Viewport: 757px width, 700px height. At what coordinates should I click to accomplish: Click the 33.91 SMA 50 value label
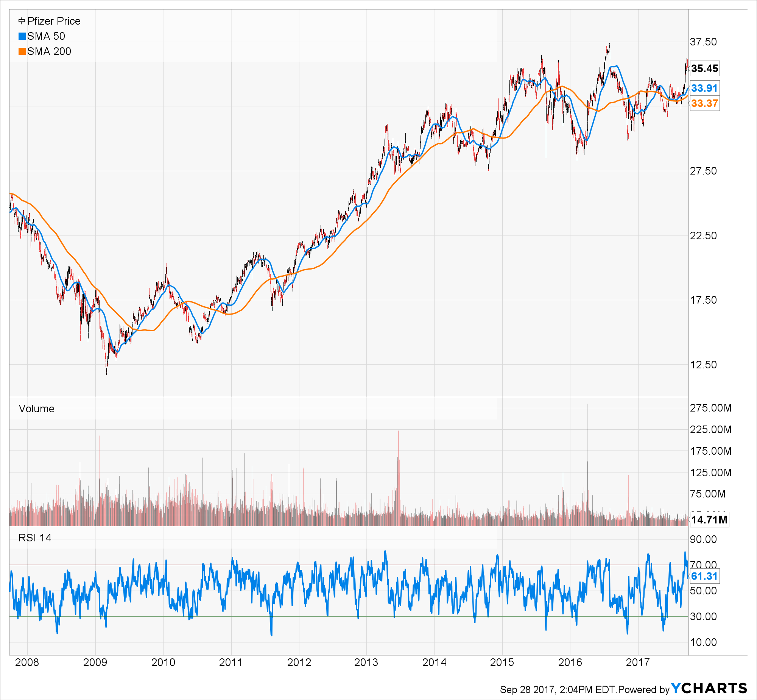(x=704, y=88)
